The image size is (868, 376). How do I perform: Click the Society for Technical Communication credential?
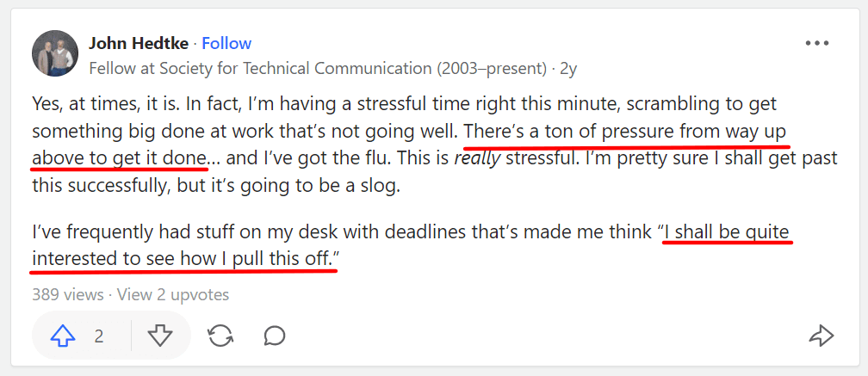tap(317, 68)
